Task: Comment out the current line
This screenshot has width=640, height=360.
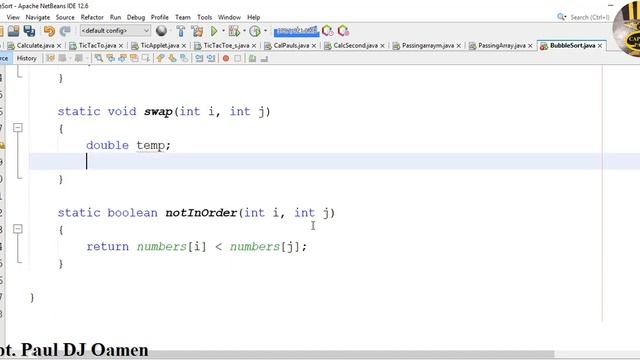Action: pyautogui.click(x=252, y=58)
